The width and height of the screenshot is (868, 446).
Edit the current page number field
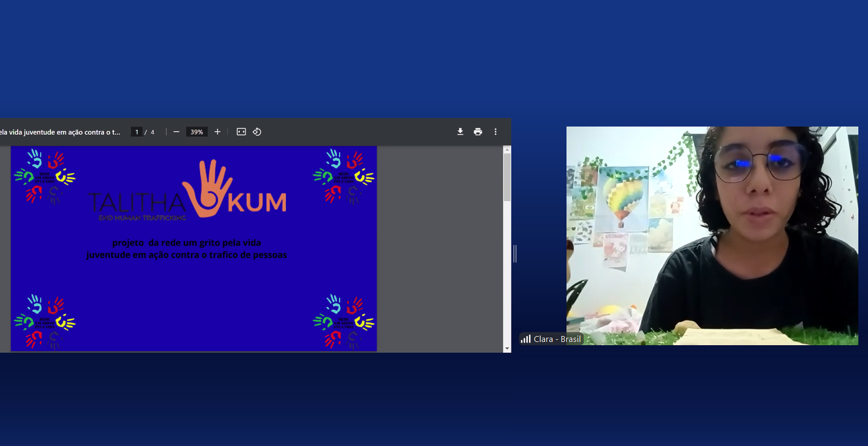pos(137,132)
